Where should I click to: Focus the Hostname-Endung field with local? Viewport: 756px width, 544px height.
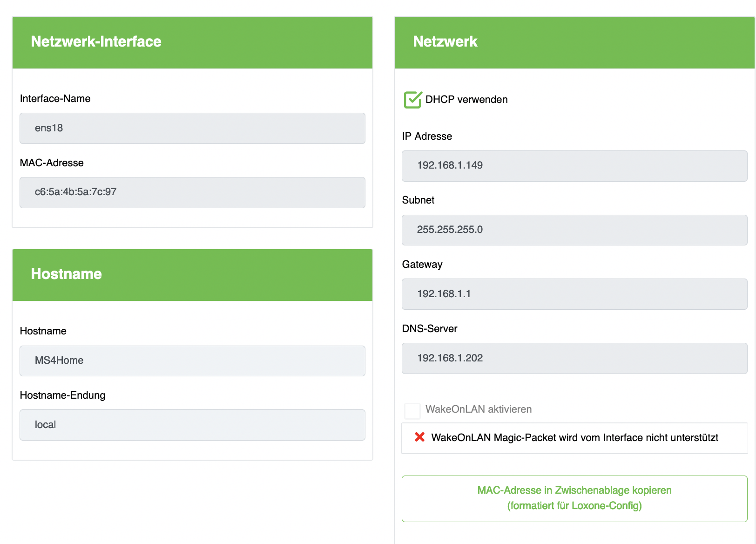(x=192, y=425)
